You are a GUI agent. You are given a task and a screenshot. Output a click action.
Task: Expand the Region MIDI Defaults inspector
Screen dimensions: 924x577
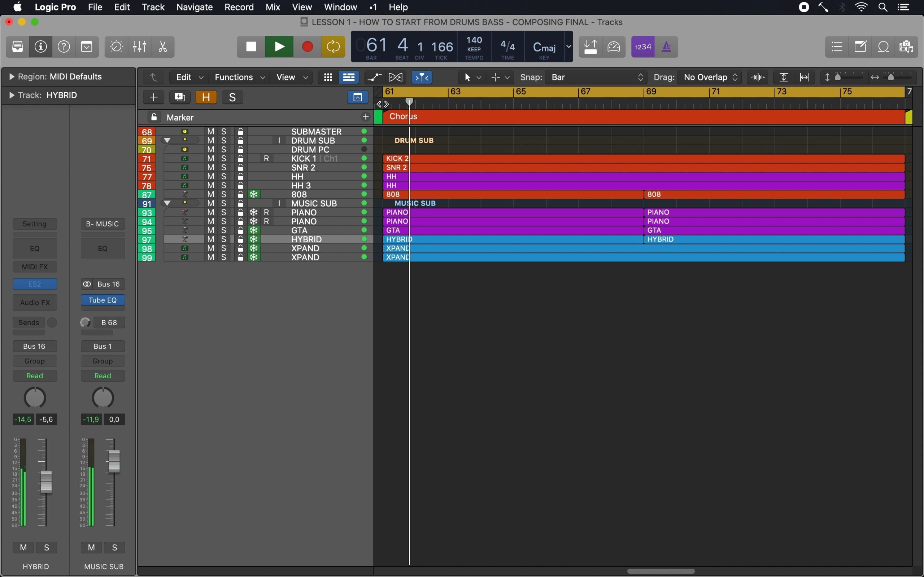12,77
